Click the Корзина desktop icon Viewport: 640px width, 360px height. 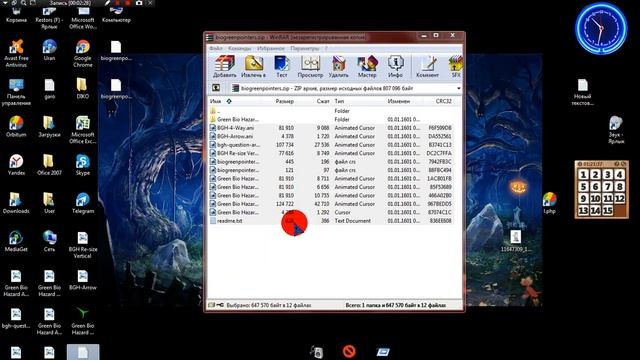[x=16, y=15]
